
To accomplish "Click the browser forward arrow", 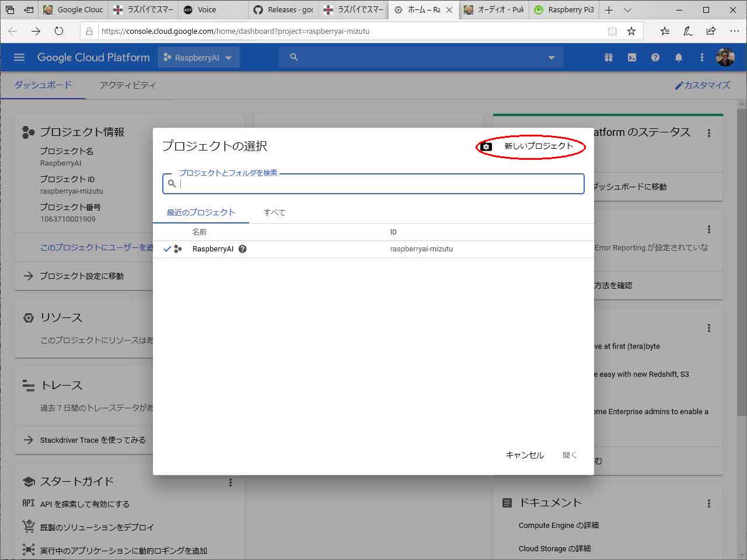I will 36,31.
